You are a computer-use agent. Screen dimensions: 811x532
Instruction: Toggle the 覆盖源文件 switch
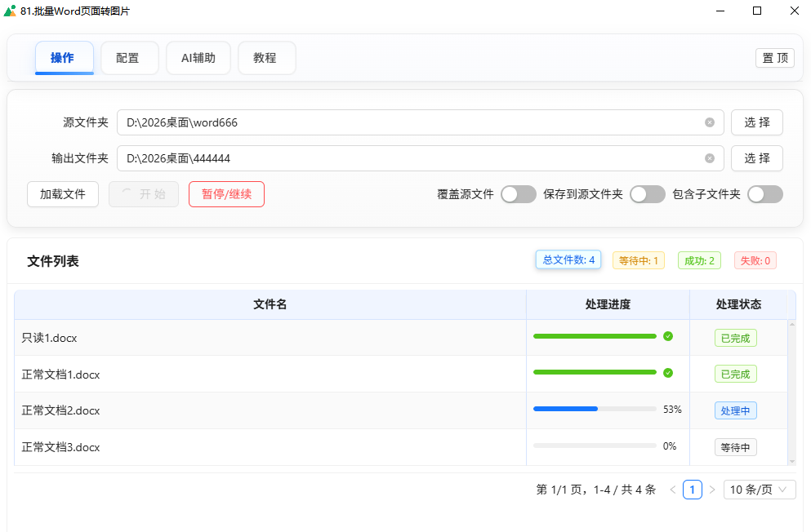[518, 194]
